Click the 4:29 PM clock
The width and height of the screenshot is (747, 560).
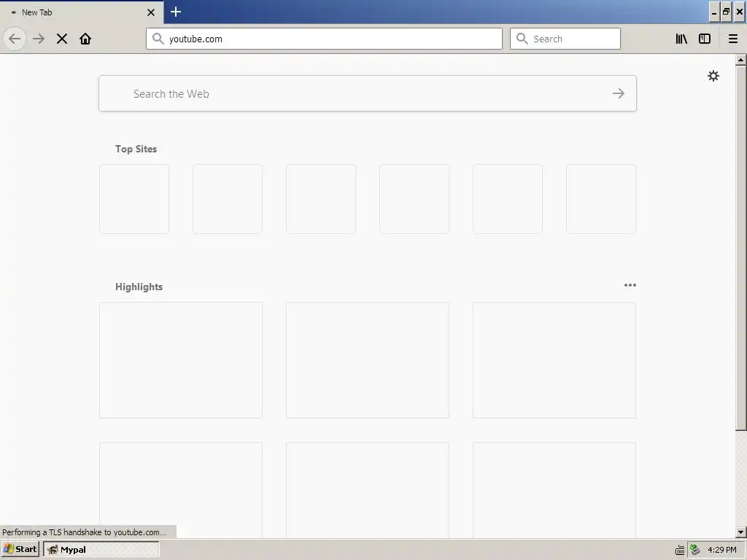pyautogui.click(x=721, y=550)
